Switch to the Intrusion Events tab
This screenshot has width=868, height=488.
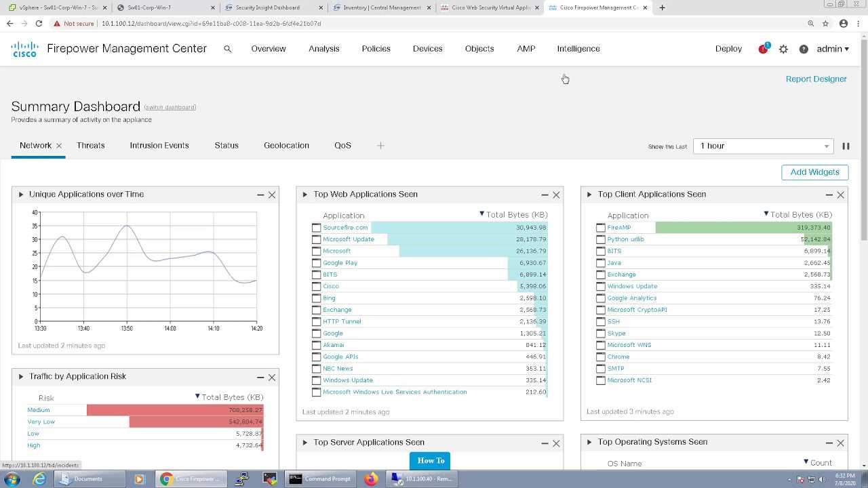[x=159, y=146]
